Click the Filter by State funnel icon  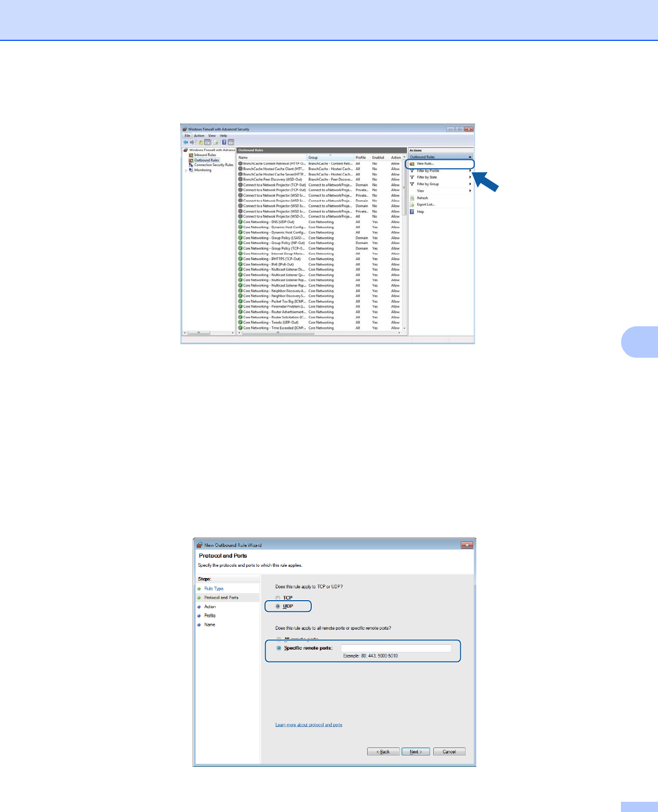tap(412, 177)
